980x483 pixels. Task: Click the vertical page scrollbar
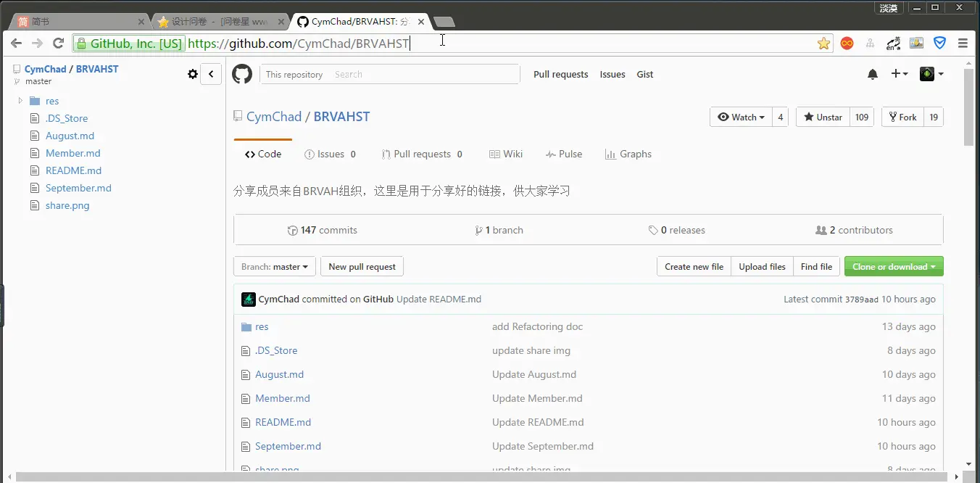(x=969, y=109)
